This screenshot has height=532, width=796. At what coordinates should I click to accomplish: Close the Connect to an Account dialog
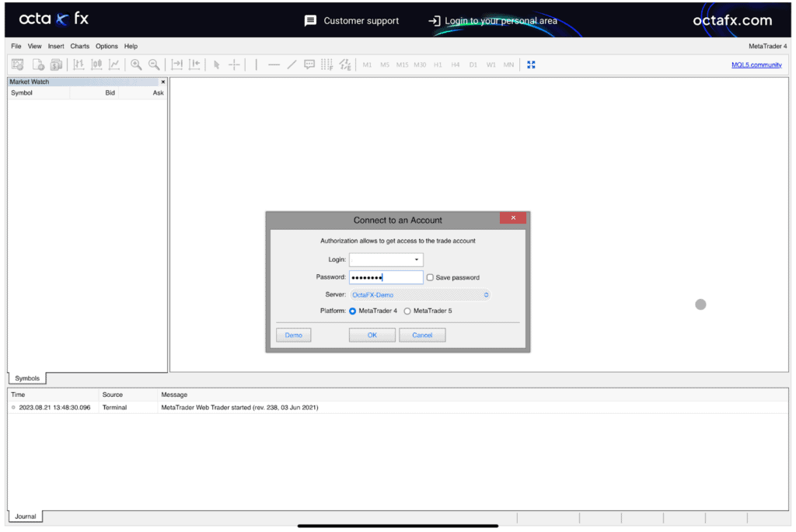[x=513, y=218]
